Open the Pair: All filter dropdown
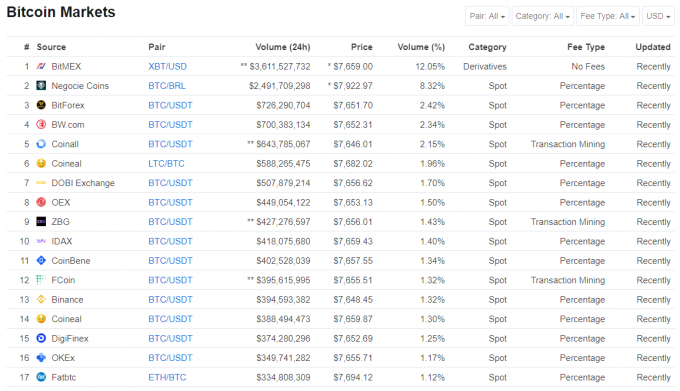The image size is (680, 391). (x=487, y=16)
